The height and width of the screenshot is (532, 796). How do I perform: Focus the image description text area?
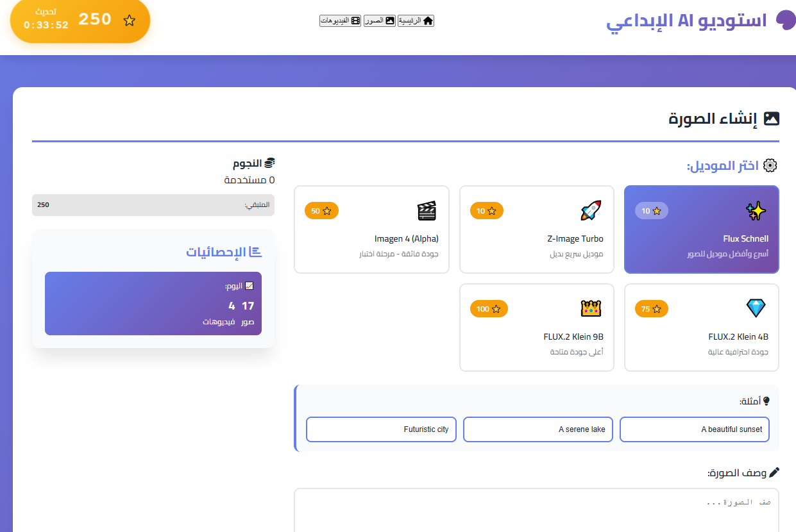coord(537,510)
